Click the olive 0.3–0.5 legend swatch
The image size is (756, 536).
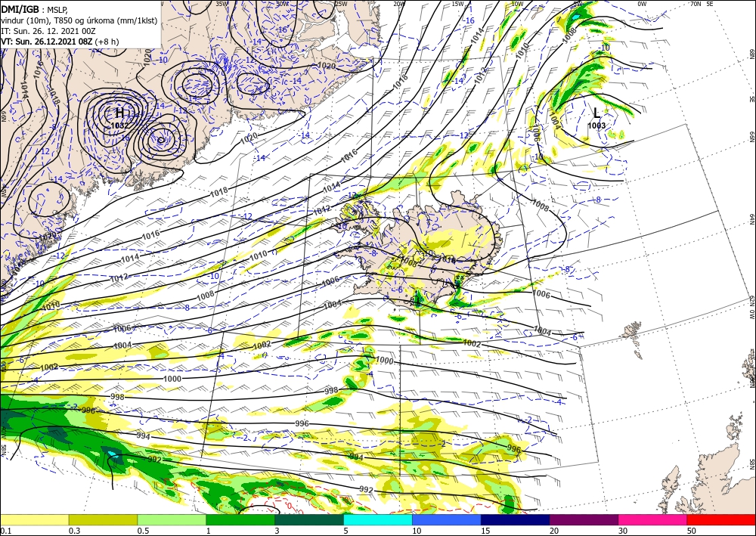pyautogui.click(x=103, y=519)
